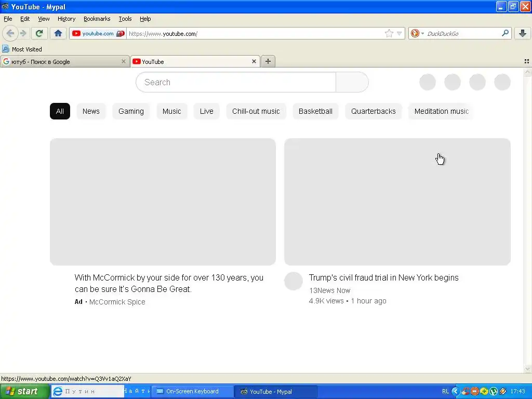
Task: Open the Edit menu
Action: click(x=25, y=19)
